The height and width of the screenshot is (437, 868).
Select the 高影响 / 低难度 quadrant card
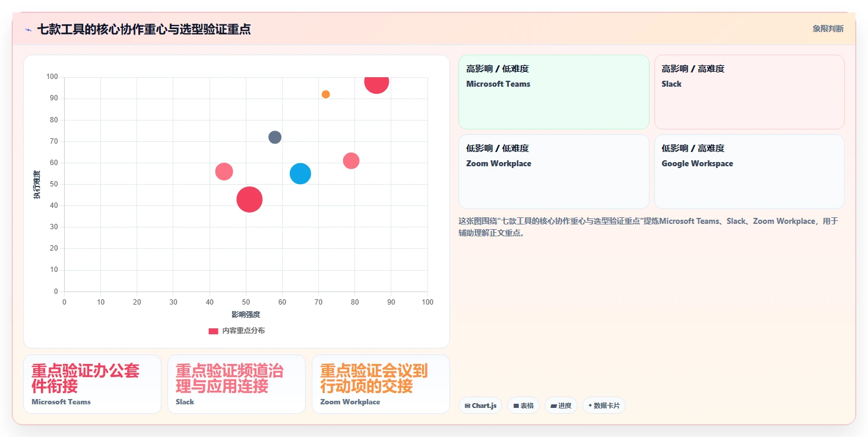pos(553,92)
